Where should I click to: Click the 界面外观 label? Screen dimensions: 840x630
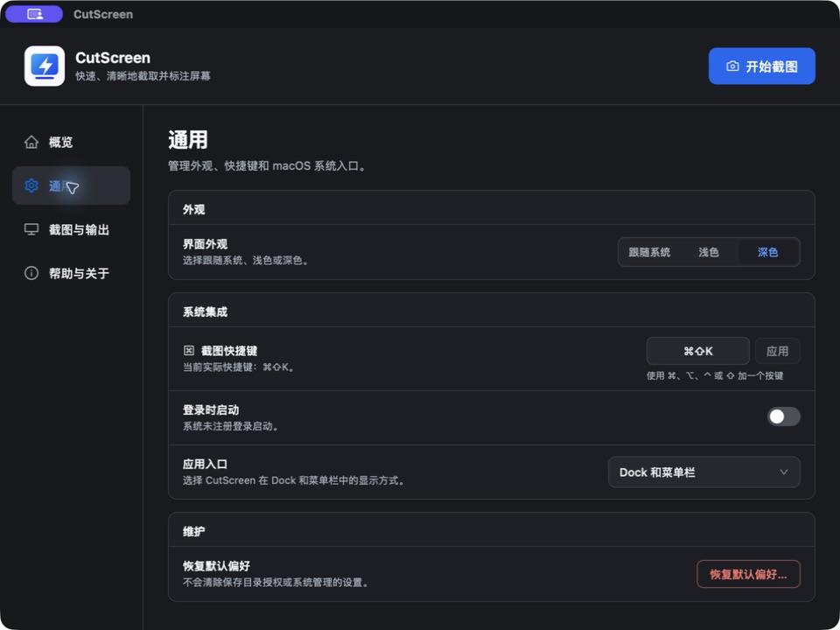(x=205, y=244)
